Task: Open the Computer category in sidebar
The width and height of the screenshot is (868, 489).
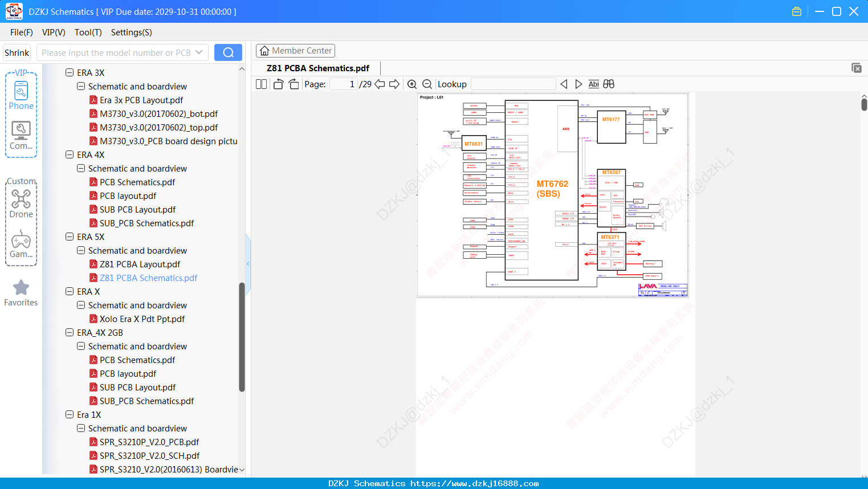Action: (21, 136)
